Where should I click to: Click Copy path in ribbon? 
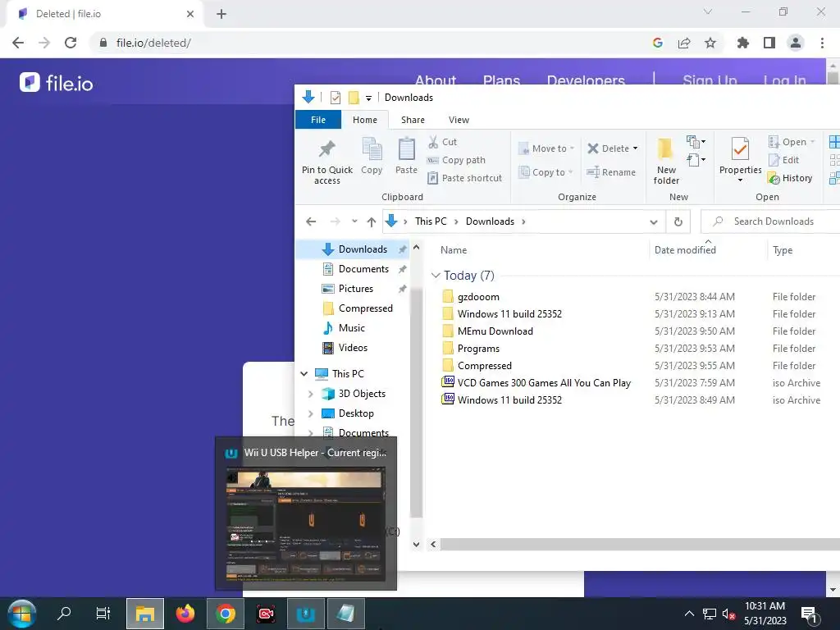coord(456,160)
